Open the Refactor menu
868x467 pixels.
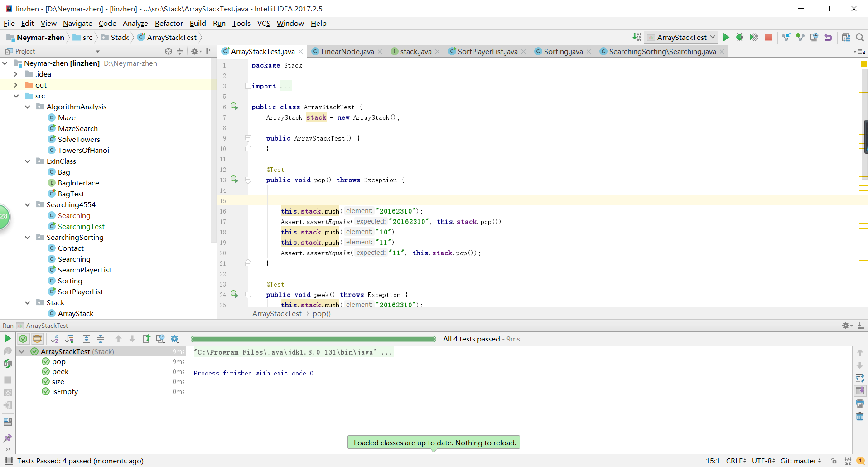click(x=169, y=23)
